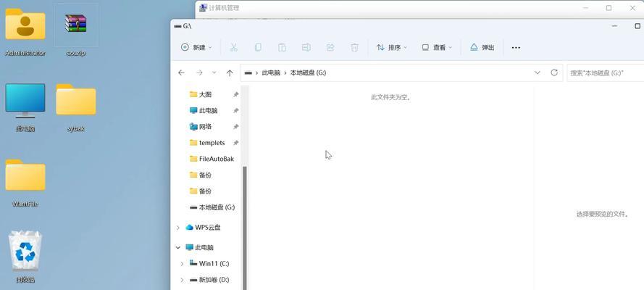
Task: Select 本地磁盘 (G:) in sidebar
Action: tap(212, 207)
